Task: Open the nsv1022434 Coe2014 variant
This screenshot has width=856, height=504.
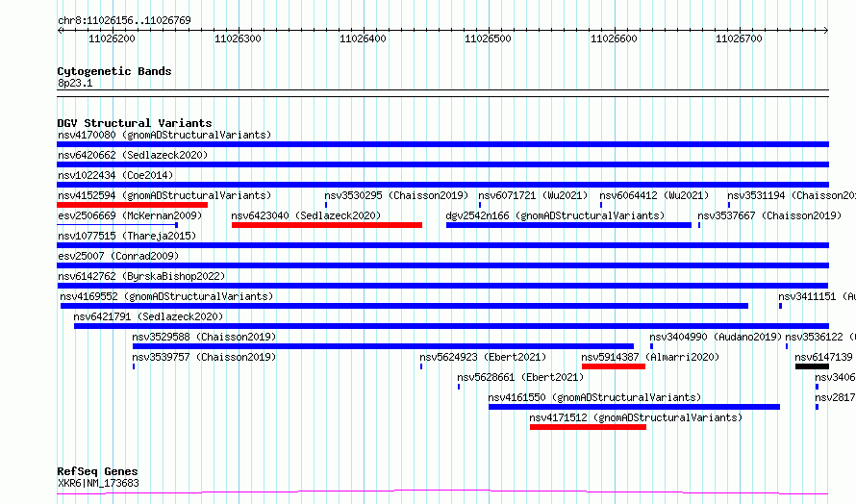Action: pyautogui.click(x=115, y=175)
